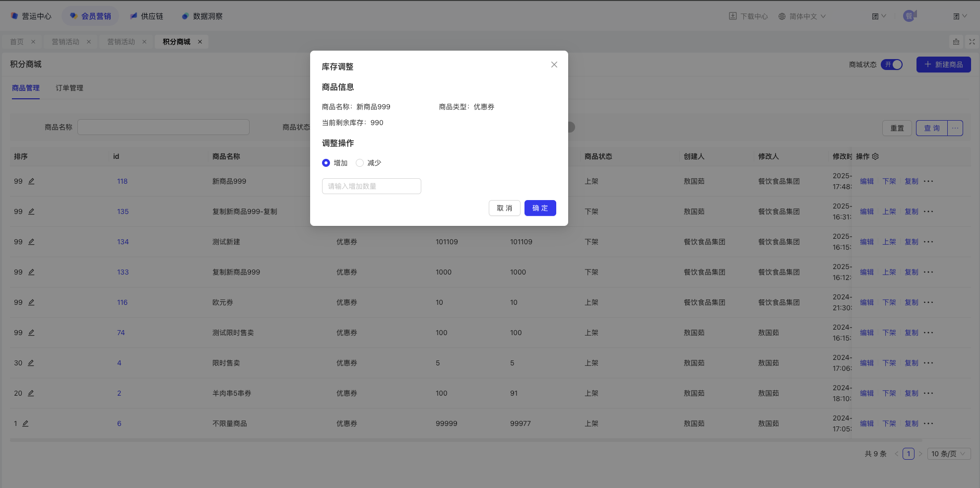Go to previous page arrow in pagination
Screen dimensions: 980x488
tap(897, 454)
